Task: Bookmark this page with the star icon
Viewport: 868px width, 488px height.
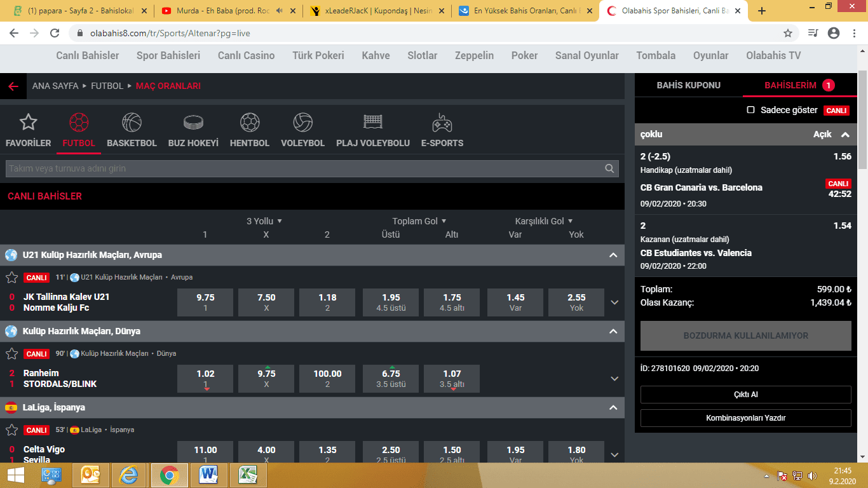Action: tap(788, 33)
